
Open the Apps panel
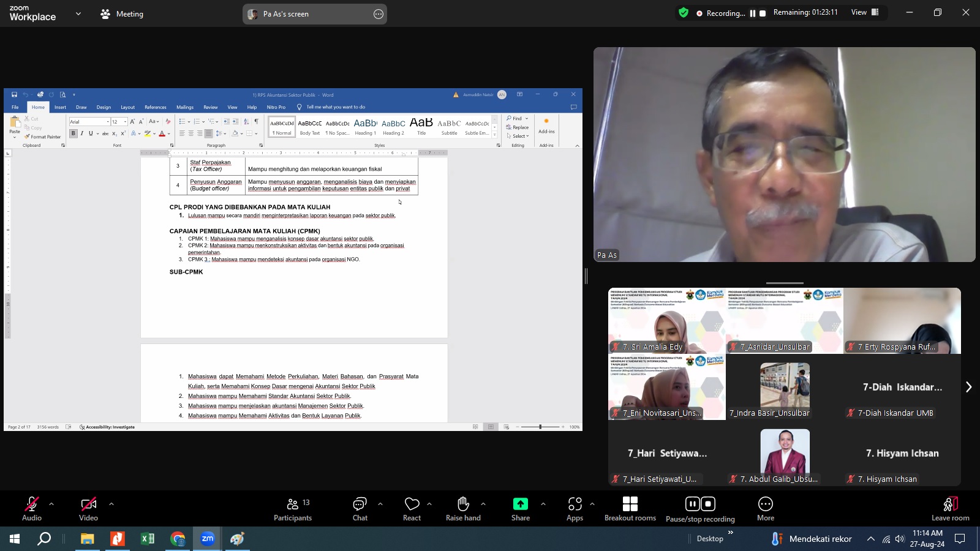(575, 508)
